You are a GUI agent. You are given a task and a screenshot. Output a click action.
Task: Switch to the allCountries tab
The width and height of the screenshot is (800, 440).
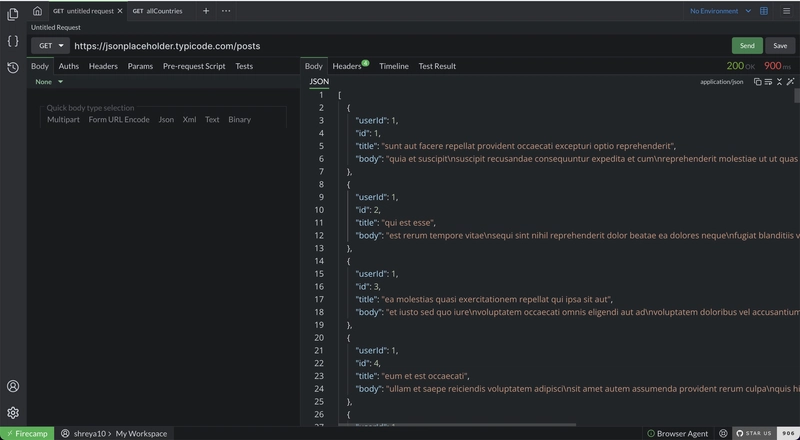[158, 11]
